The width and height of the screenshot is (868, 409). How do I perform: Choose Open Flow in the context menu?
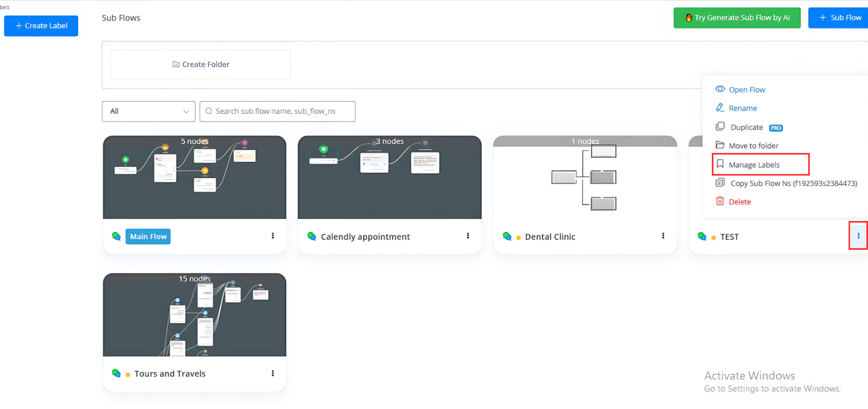pyautogui.click(x=746, y=90)
